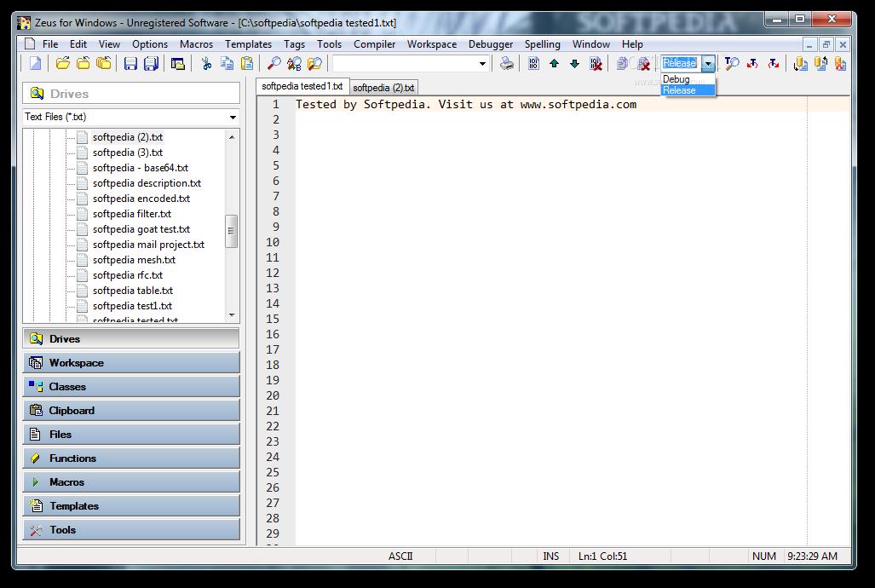Click the Print icon on the toolbar
875x588 pixels.
tap(505, 62)
